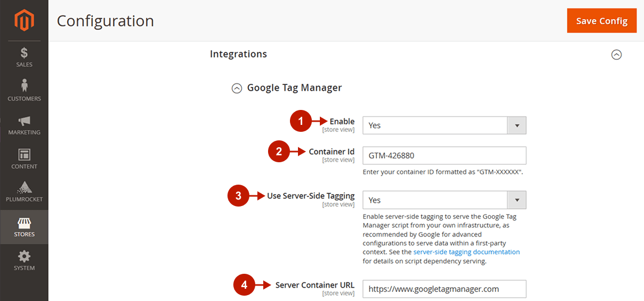
Task: Open the Stores sidebar icon
Action: (24, 223)
